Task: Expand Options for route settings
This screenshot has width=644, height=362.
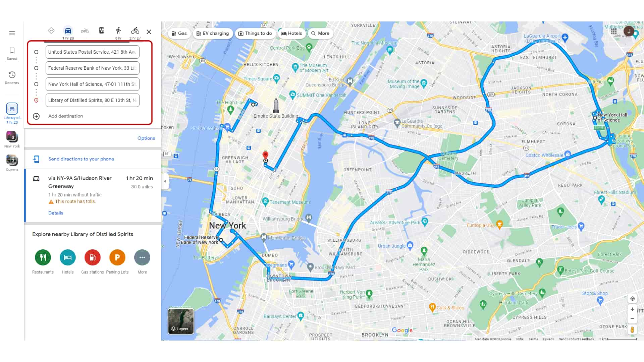Action: point(146,138)
